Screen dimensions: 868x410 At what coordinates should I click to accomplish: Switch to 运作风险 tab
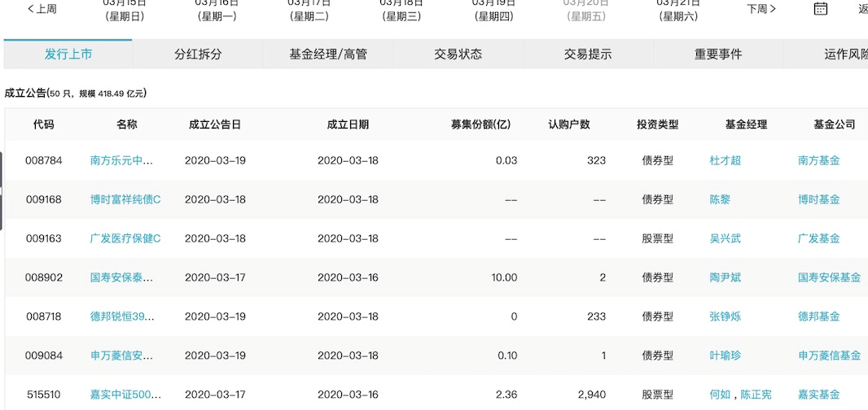click(x=826, y=55)
